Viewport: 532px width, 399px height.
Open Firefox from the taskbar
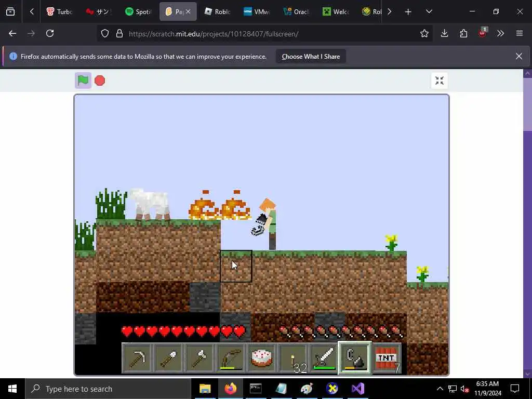230,389
